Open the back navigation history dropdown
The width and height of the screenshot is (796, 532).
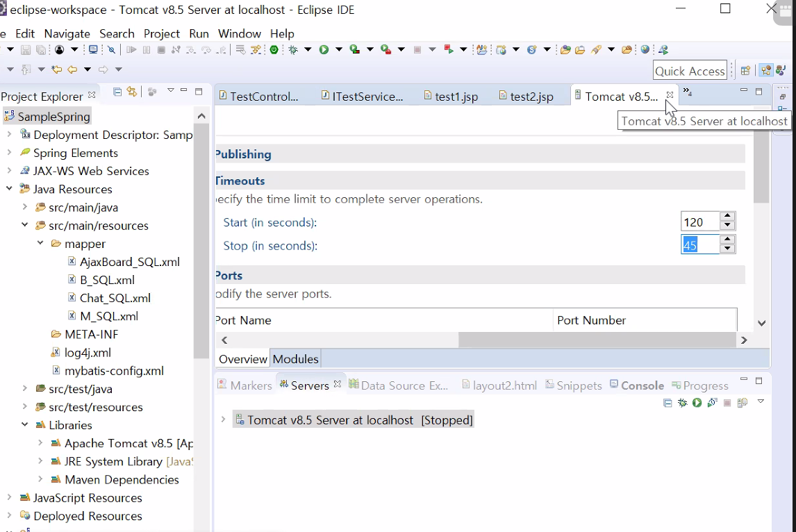pos(88,69)
